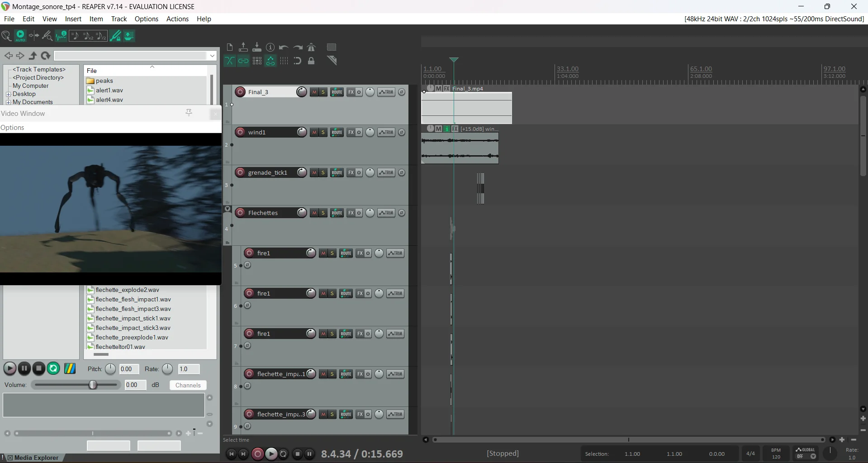Screen dimensions: 868x463
Task: Click the Redo arrow in the main toolbar
Action: tap(298, 47)
